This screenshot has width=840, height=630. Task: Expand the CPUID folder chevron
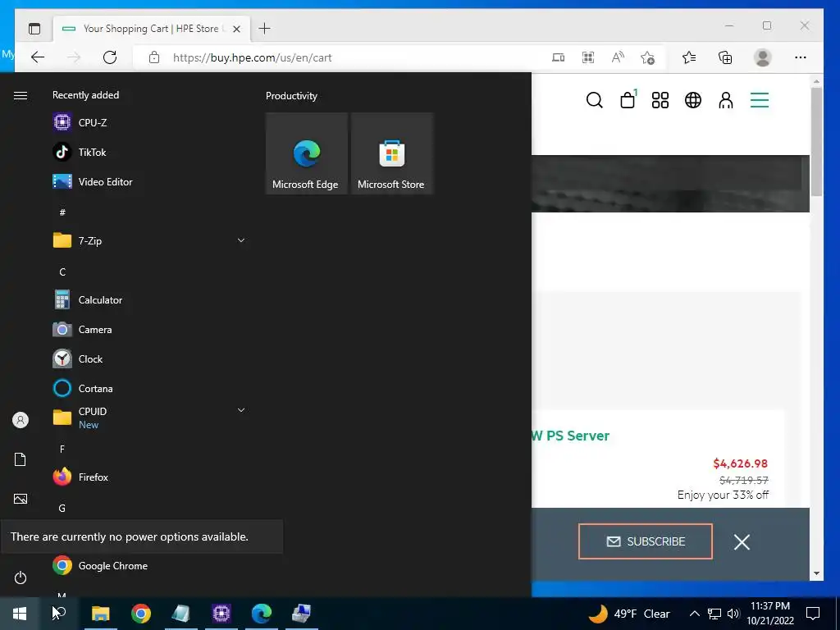coord(241,410)
